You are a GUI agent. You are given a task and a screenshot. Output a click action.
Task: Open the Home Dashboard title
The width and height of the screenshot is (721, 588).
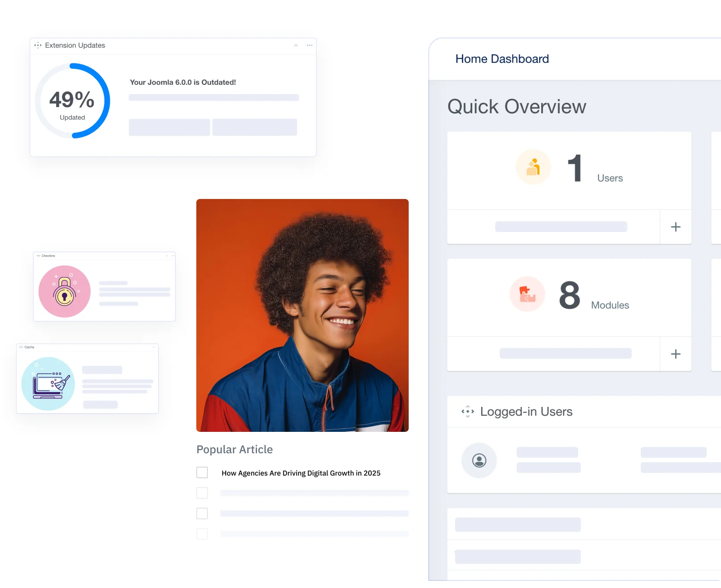pos(502,59)
